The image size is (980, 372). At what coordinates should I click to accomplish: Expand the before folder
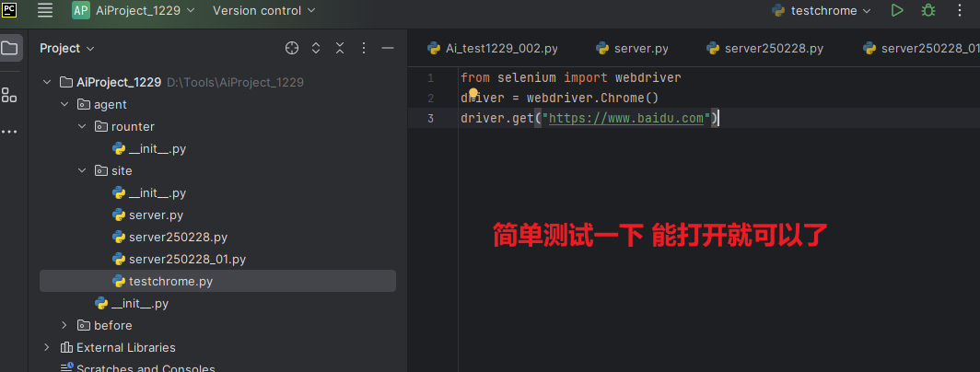[x=64, y=325]
